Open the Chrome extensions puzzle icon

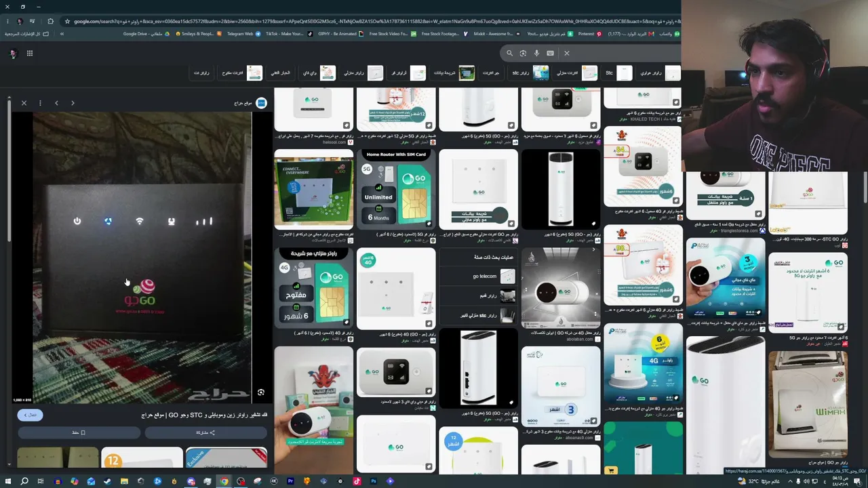(x=50, y=21)
